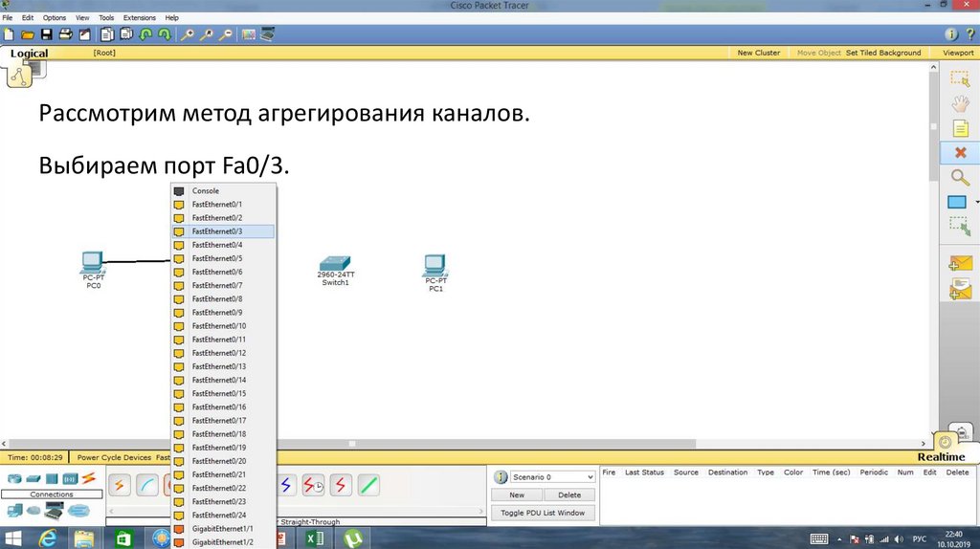Click New Cluster in the yellow bar
The width and height of the screenshot is (980, 549).
click(759, 53)
